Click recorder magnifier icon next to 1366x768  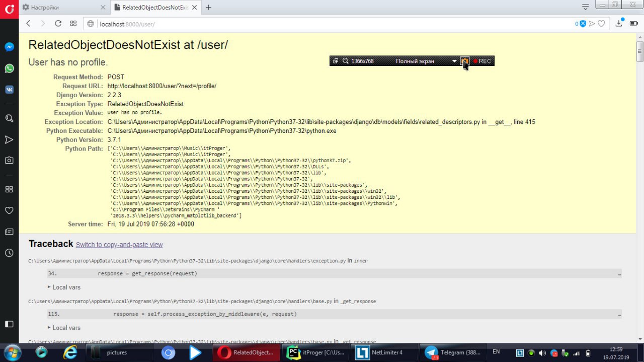346,61
